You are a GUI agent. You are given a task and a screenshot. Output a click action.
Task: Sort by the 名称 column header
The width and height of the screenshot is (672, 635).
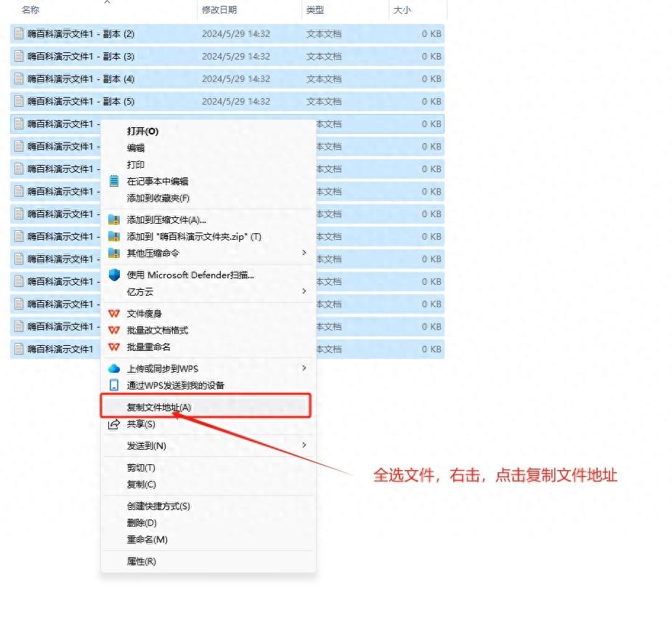point(31,10)
